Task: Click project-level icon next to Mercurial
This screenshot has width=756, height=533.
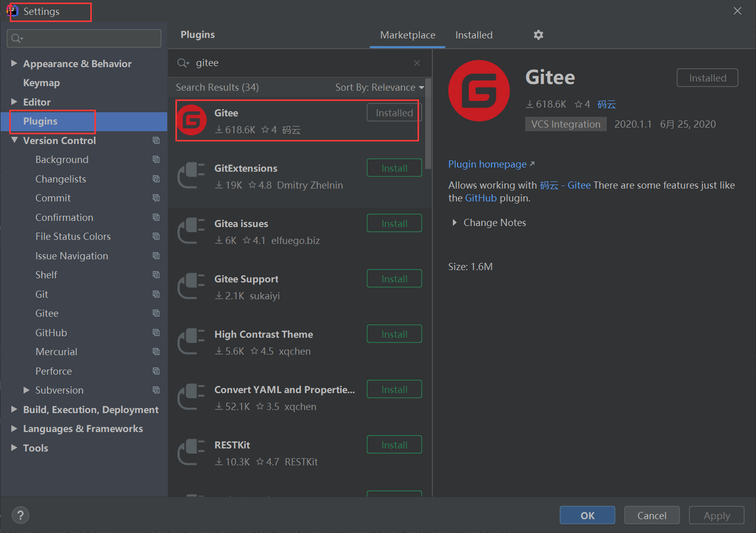Action: coord(156,352)
